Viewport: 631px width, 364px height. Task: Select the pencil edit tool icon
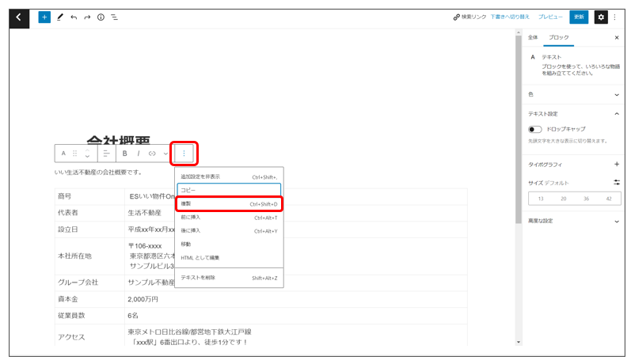(60, 17)
